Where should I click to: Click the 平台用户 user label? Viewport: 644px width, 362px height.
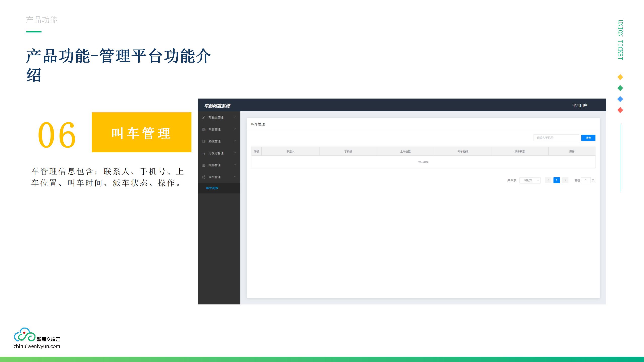580,105
